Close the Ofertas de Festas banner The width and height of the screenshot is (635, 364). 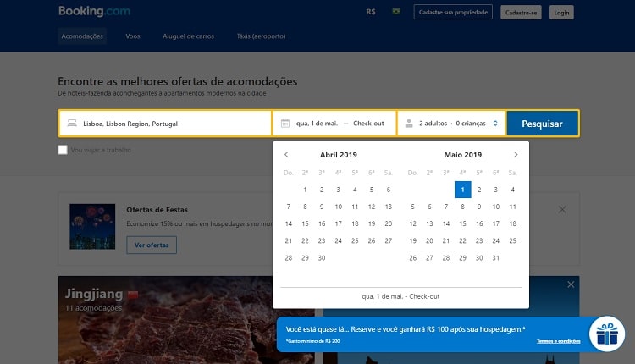(x=562, y=209)
